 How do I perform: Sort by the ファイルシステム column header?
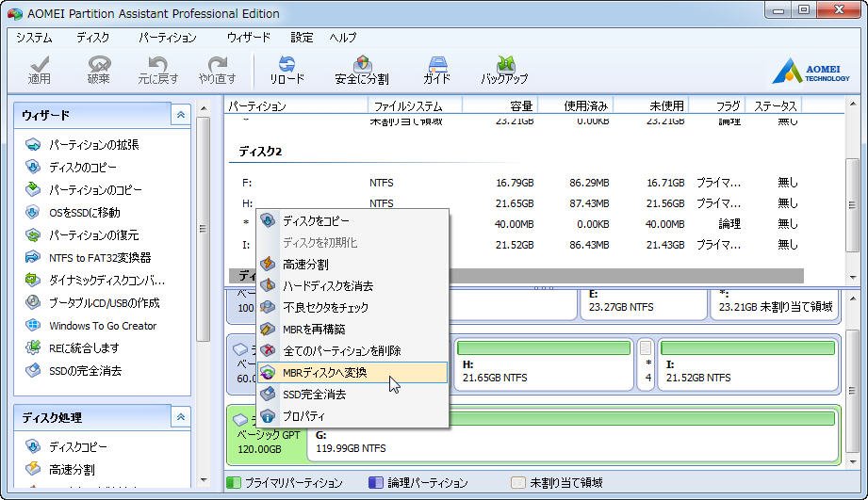point(415,105)
